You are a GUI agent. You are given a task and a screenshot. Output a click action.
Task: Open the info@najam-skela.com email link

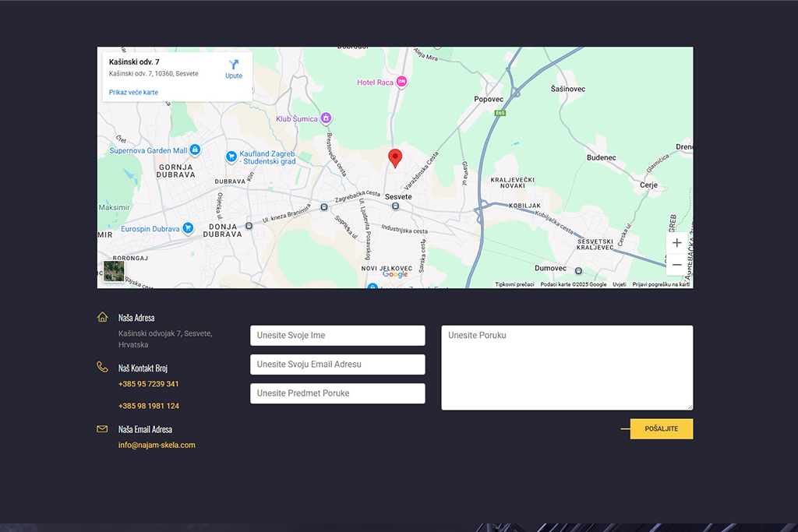156,445
